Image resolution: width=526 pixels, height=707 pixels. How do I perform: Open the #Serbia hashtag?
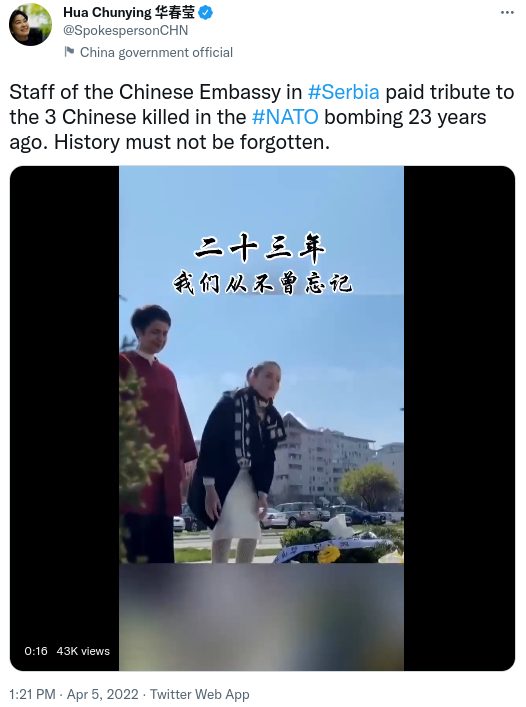(x=343, y=92)
